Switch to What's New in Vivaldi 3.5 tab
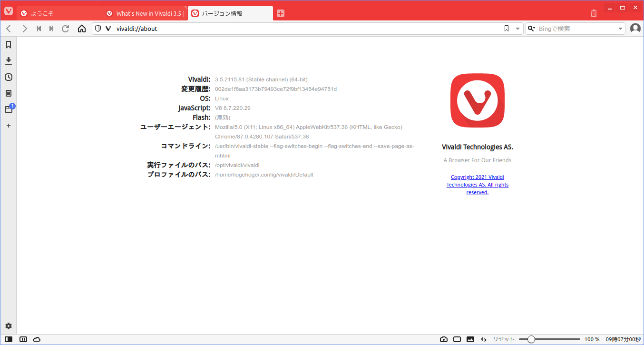 coord(145,13)
